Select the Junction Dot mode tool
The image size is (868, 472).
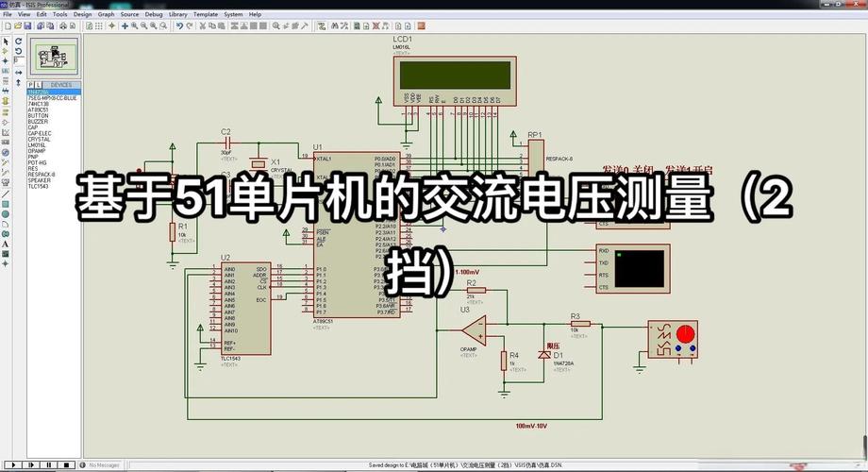[x=6, y=61]
